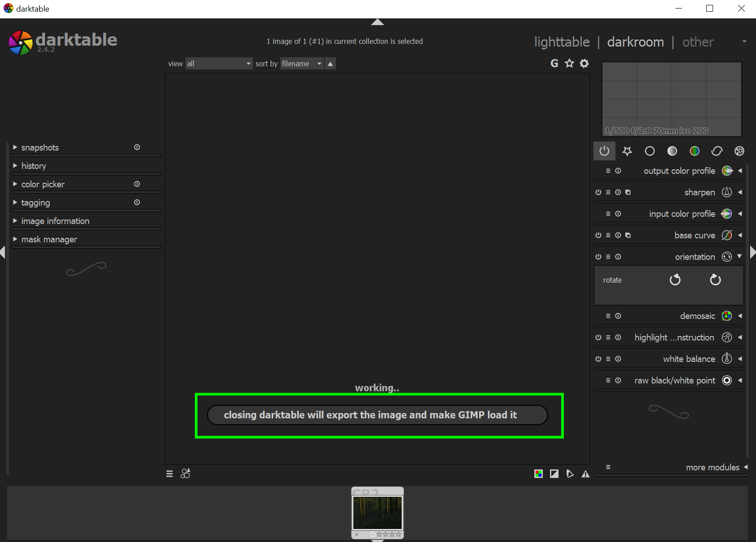756x542 pixels.
Task: Click the rotate counter-clockwise icon
Action: [675, 280]
